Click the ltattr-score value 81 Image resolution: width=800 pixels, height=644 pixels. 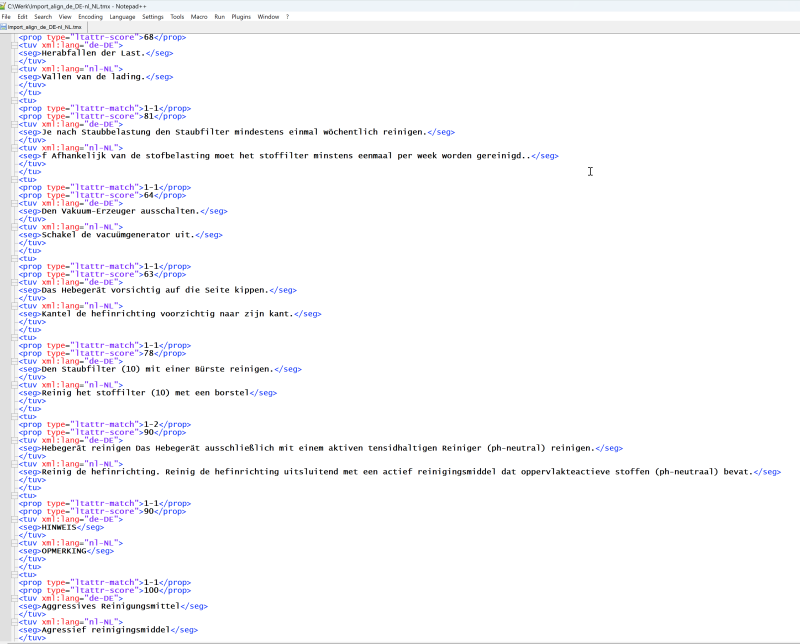click(148, 116)
